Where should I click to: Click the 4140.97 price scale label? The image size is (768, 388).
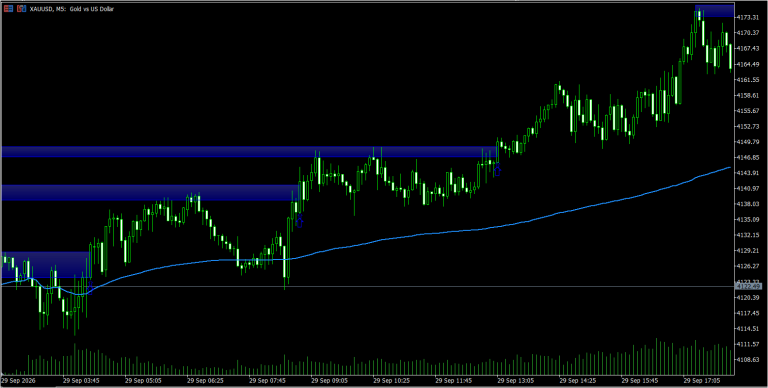pos(748,189)
